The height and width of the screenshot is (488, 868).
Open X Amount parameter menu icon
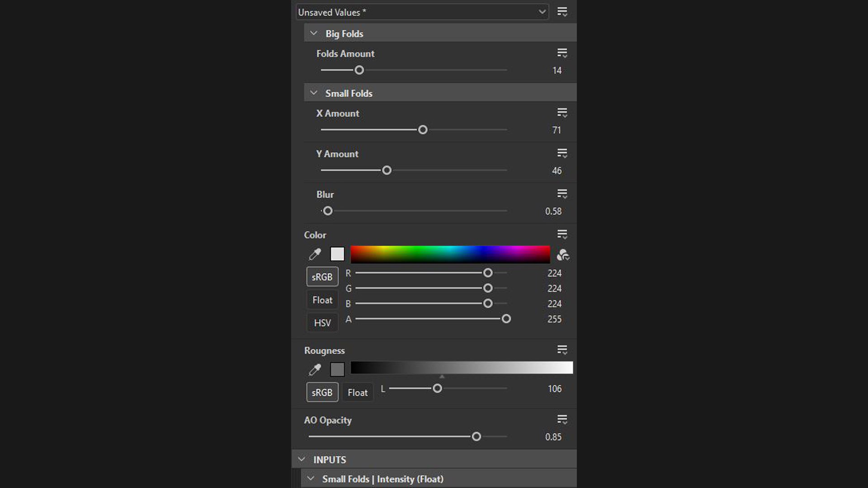pos(562,113)
